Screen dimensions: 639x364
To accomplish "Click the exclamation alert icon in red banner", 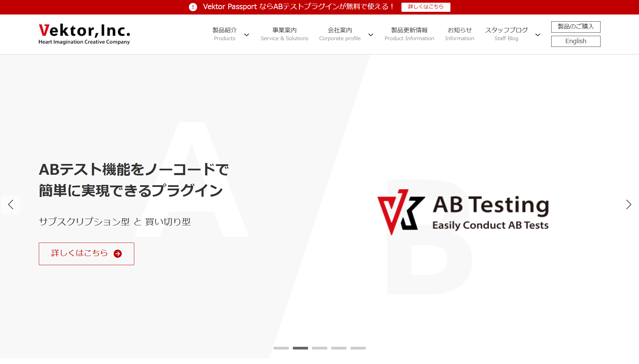I will coord(193,7).
